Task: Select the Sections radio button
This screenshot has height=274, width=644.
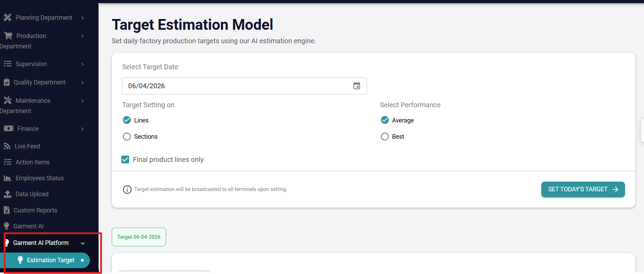Action: (127, 137)
